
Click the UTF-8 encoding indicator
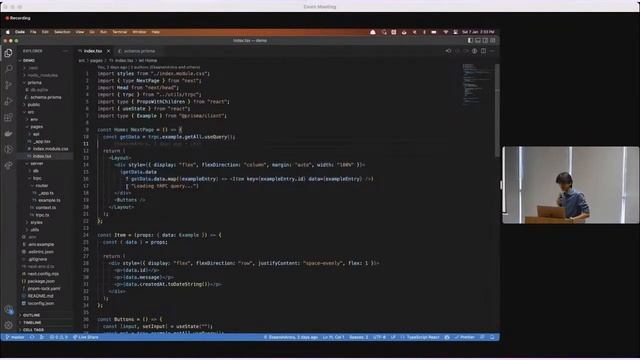(379, 338)
